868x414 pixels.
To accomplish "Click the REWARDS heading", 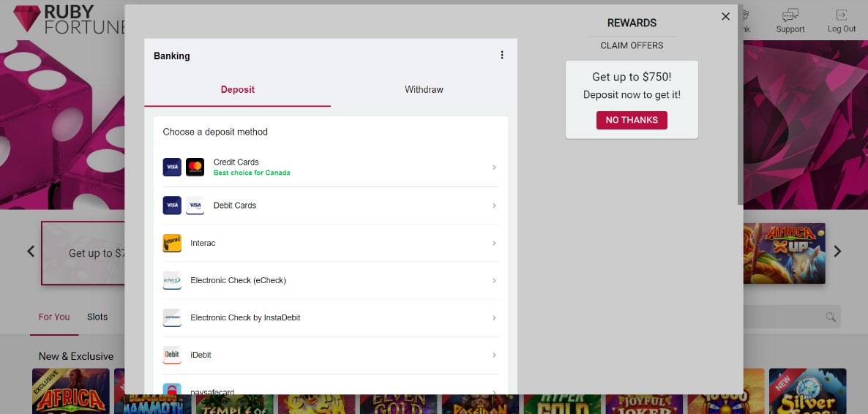I will coord(632,23).
